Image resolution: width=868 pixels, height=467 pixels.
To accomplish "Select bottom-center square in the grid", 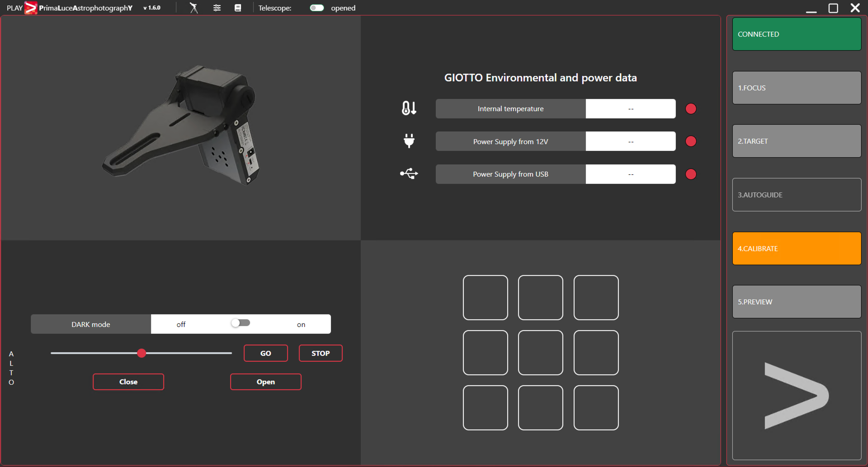I will point(541,408).
